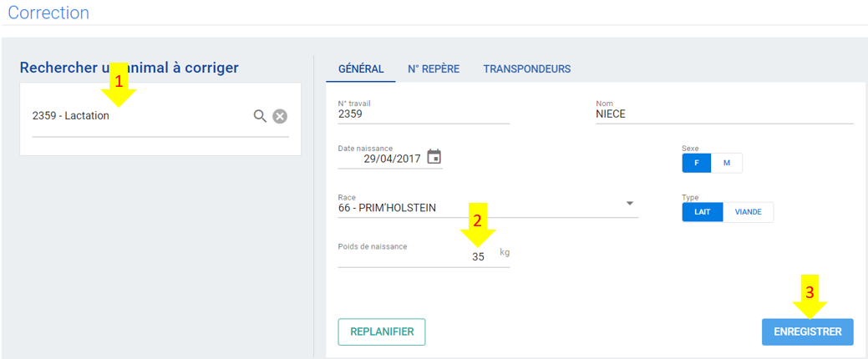Switch to the N° REPÈRE tab
Image resolution: width=868 pixels, height=359 pixels.
point(434,69)
